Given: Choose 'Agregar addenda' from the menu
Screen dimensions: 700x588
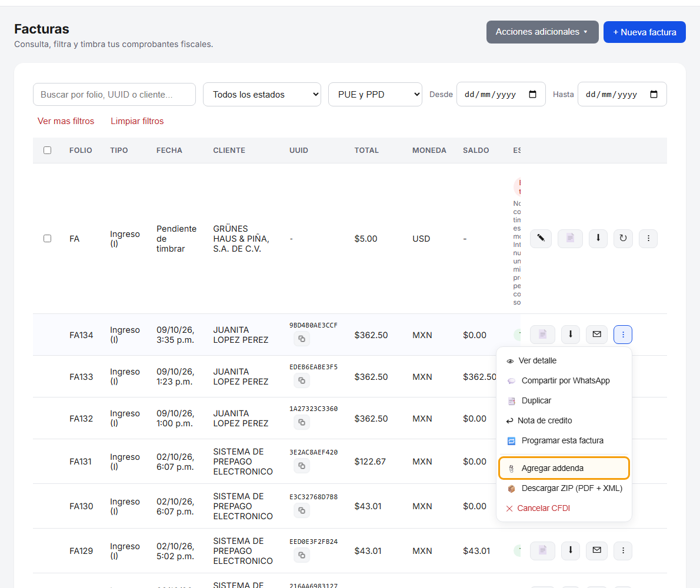Looking at the screenshot, I should 564,468.
